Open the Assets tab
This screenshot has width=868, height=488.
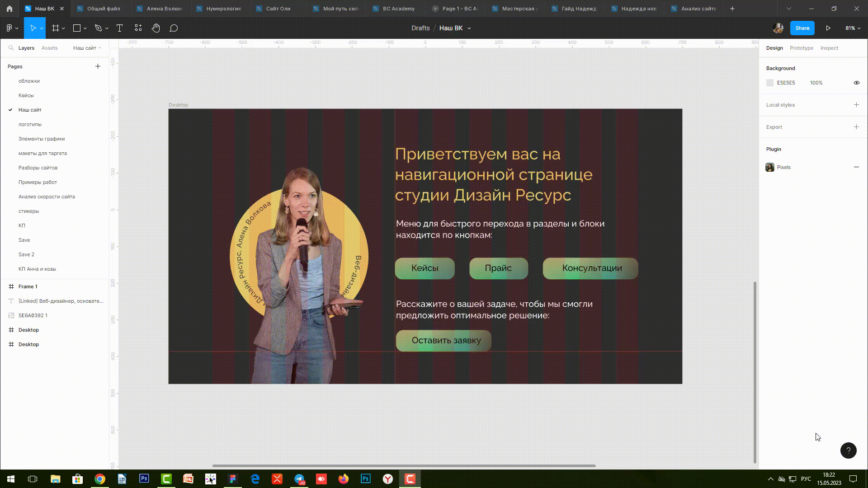49,48
